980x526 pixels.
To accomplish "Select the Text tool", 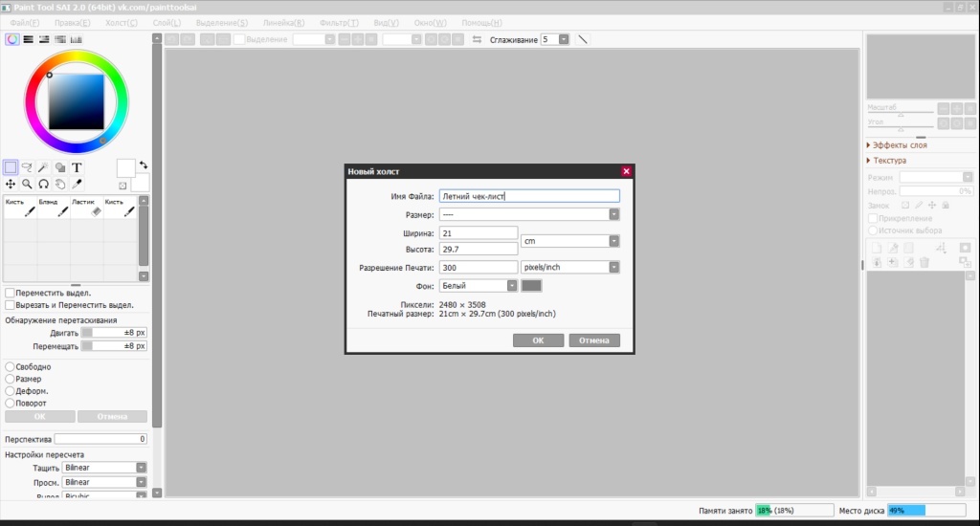I will [x=77, y=167].
